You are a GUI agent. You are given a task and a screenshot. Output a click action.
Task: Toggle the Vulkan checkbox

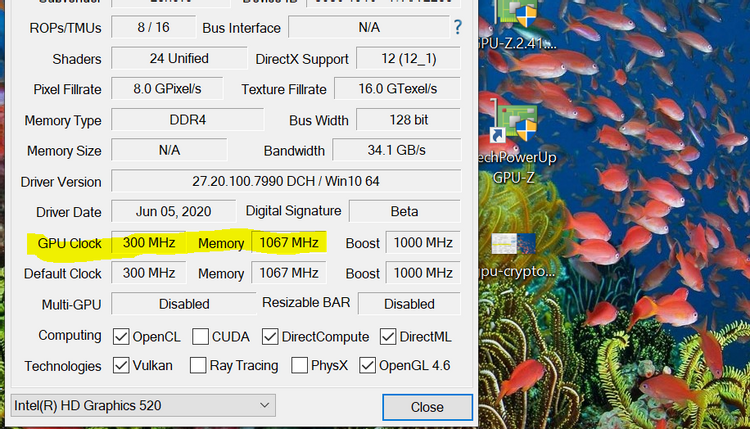click(x=121, y=365)
